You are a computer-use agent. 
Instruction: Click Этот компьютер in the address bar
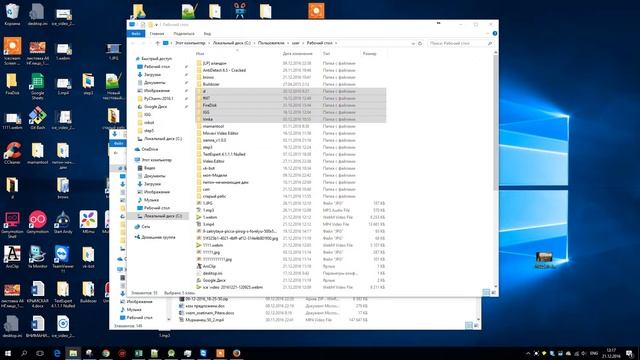[x=190, y=43]
